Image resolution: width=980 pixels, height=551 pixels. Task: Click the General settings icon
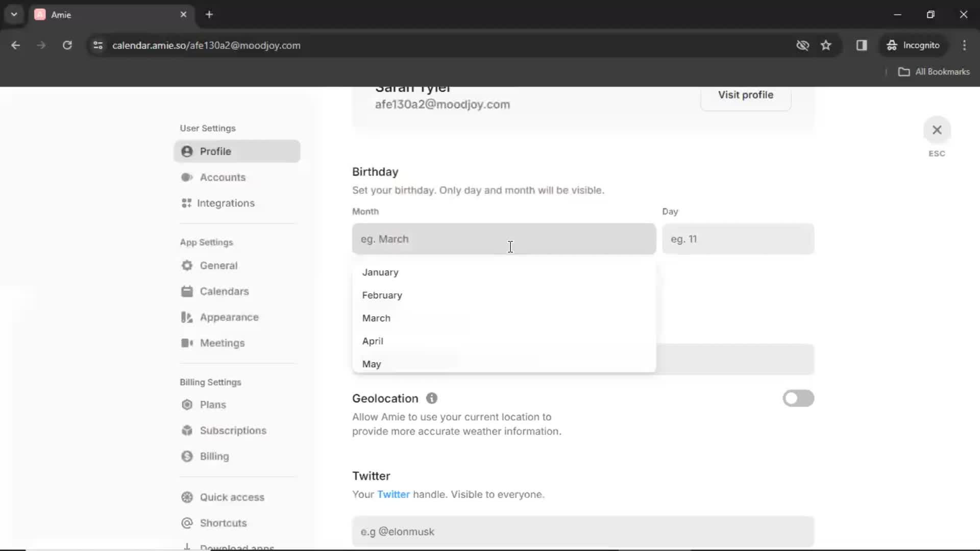pos(186,265)
